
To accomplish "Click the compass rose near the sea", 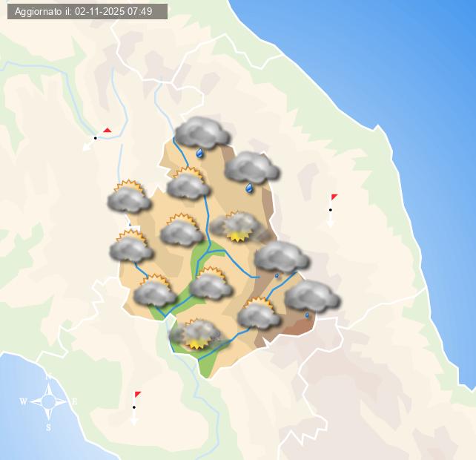I will (49, 401).
